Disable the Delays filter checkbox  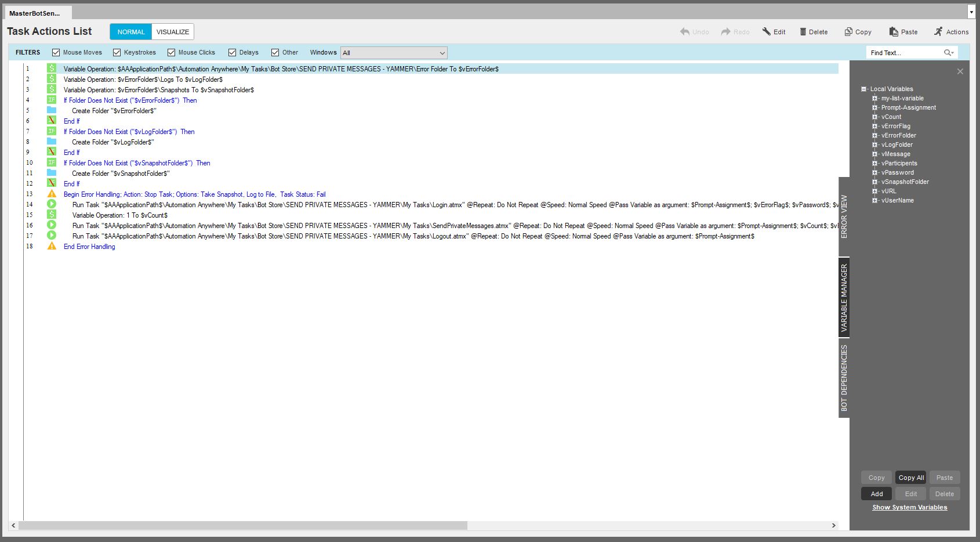click(233, 53)
